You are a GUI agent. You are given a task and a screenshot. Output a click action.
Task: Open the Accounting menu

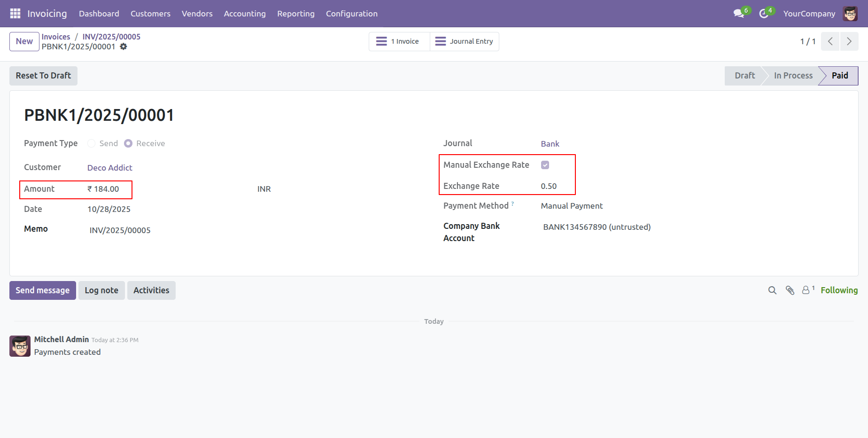(x=245, y=14)
